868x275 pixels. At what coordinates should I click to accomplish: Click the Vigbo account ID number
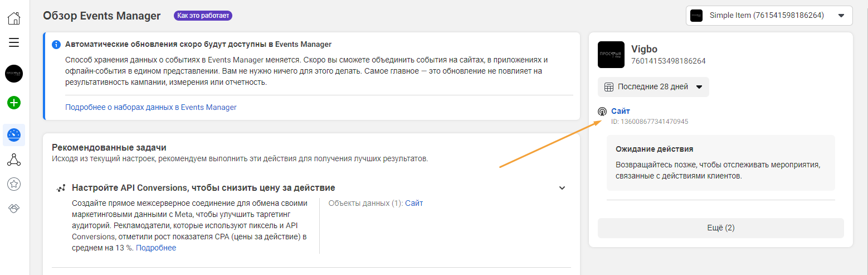click(x=669, y=61)
